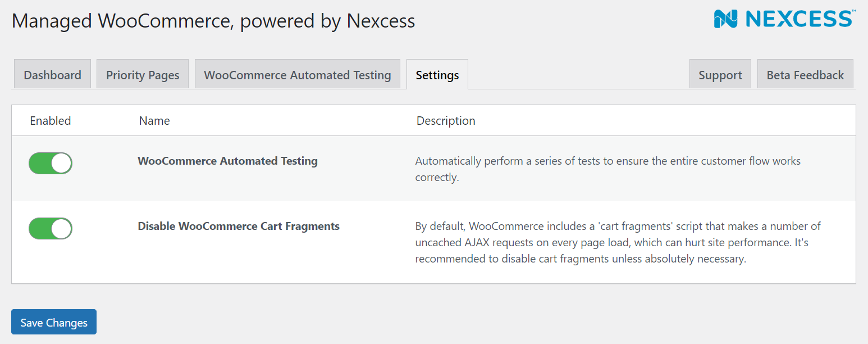Click the Enabled column header
Screen dimensions: 868x344
pyautogui.click(x=51, y=120)
